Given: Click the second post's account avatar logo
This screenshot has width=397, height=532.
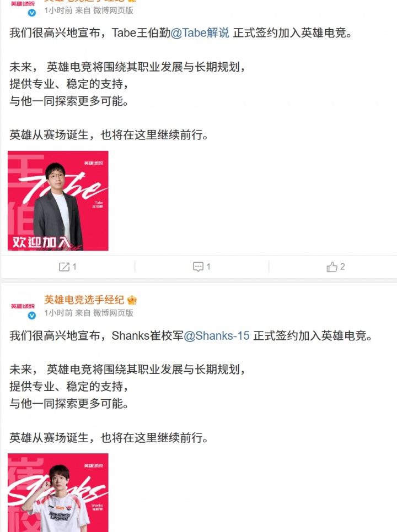Looking at the screenshot, I should [23, 306].
